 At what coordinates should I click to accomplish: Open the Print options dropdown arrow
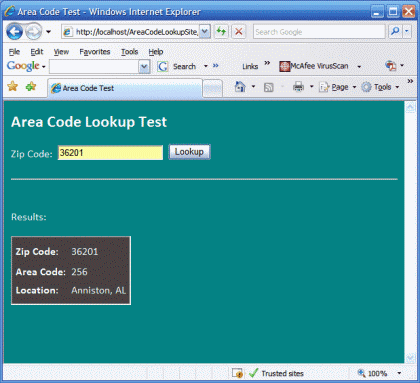click(x=312, y=87)
